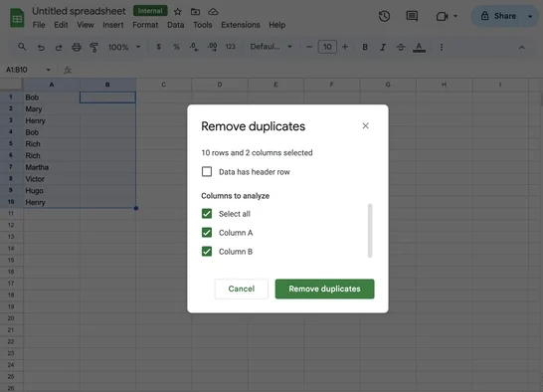Open the Share button dropdown arrow
Screen dimensions: 543x392
(530, 16)
